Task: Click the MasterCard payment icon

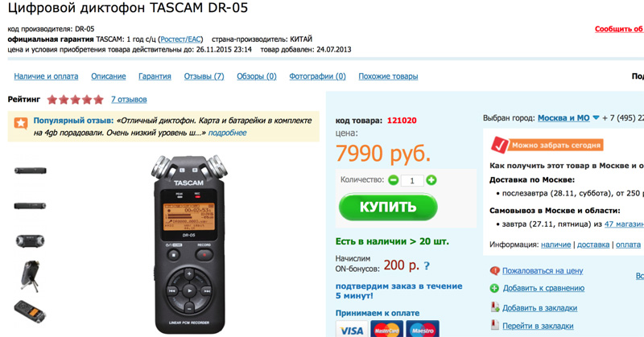Action: pos(386,329)
